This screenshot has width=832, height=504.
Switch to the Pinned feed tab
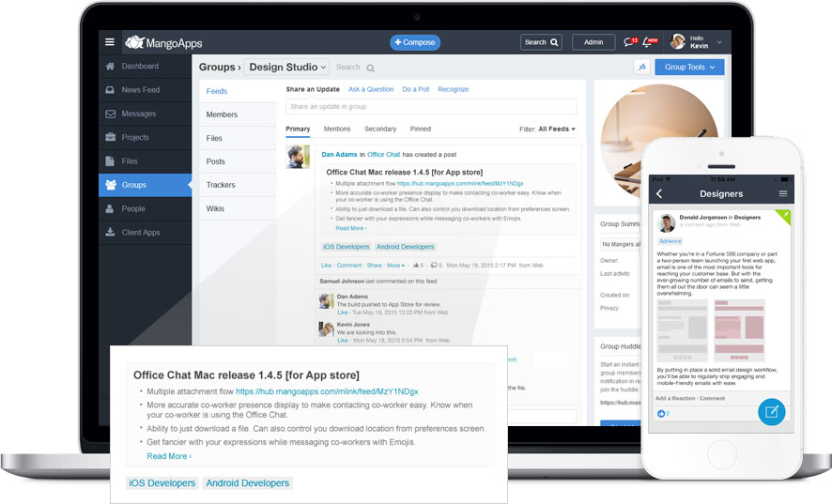click(x=421, y=129)
